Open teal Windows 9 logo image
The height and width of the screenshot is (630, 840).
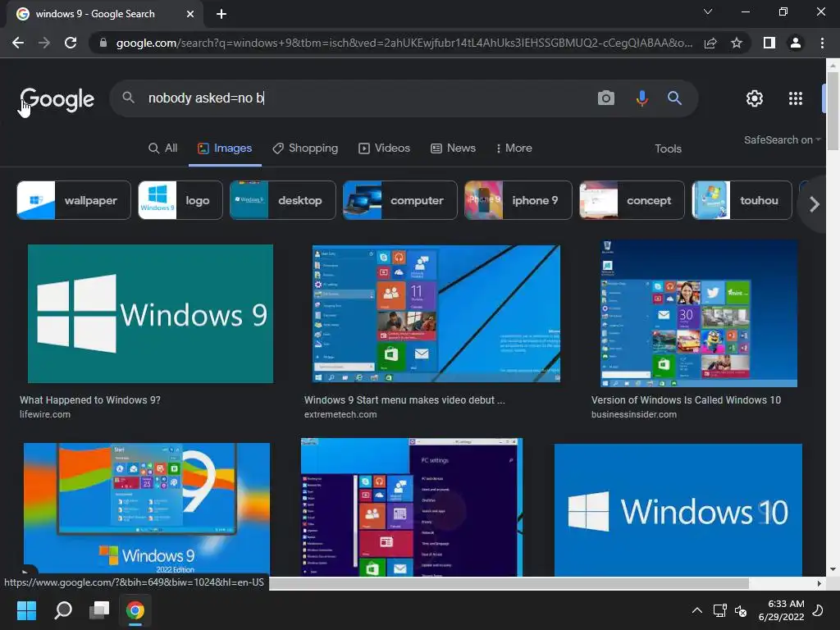pos(151,314)
